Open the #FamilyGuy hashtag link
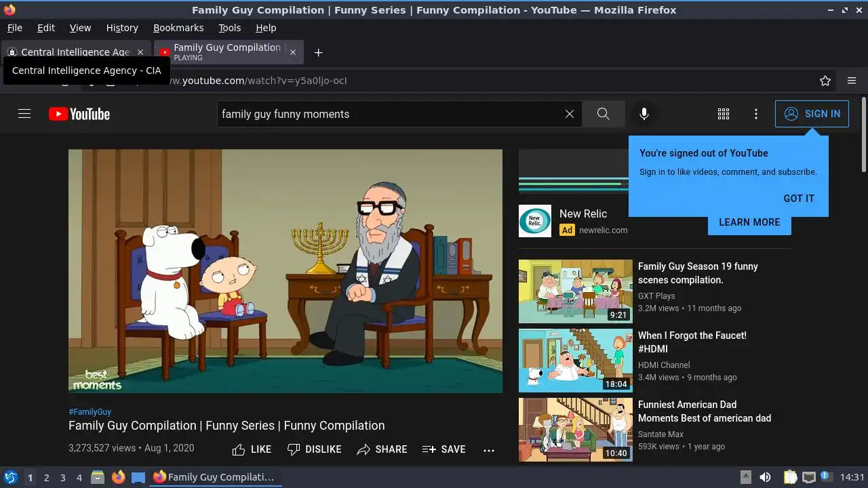868x488 pixels. tap(90, 412)
